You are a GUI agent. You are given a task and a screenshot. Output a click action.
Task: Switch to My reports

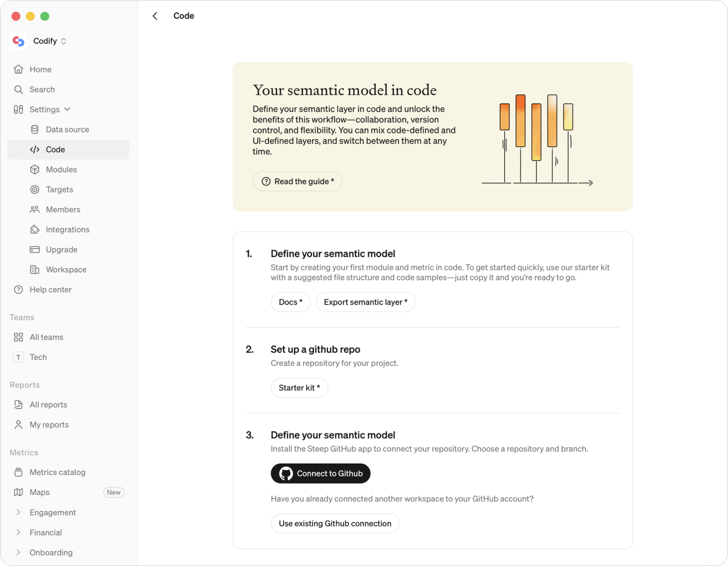point(49,424)
